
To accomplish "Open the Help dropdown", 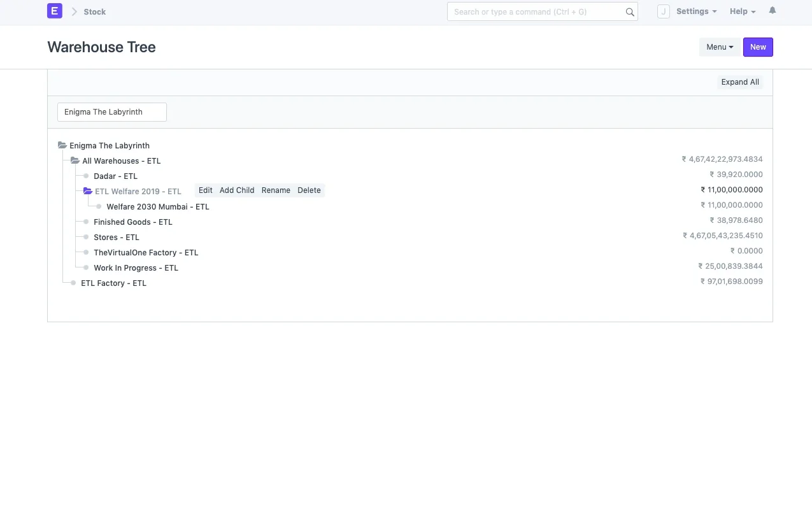I will (x=743, y=11).
